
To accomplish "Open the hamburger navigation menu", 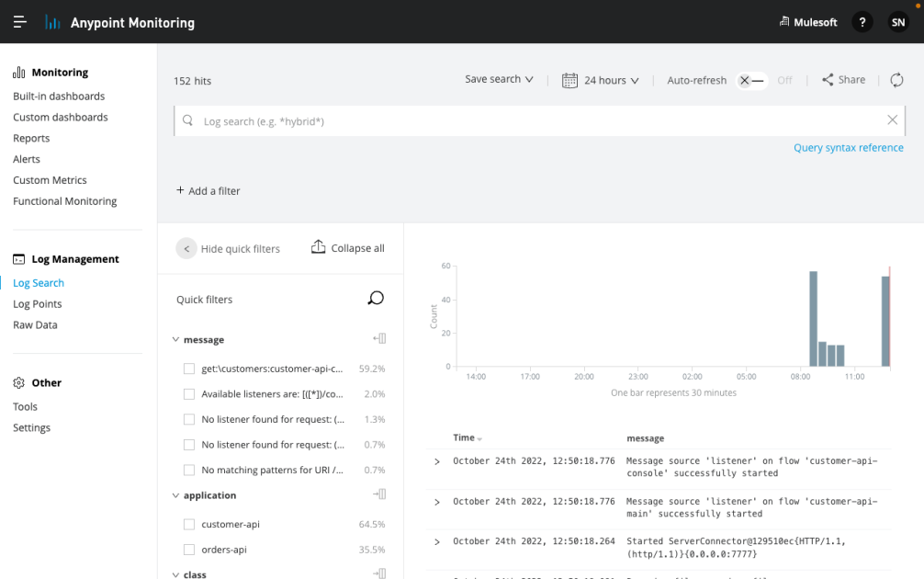I will point(19,21).
